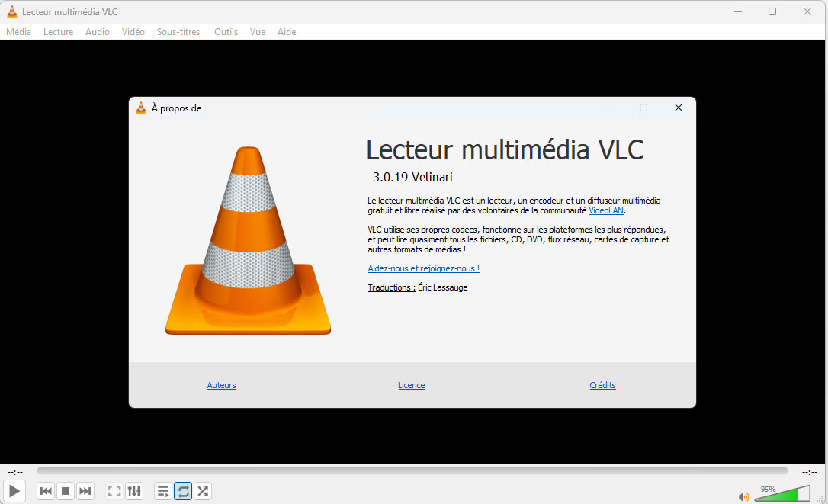Expand the Lecture menu

coord(58,32)
